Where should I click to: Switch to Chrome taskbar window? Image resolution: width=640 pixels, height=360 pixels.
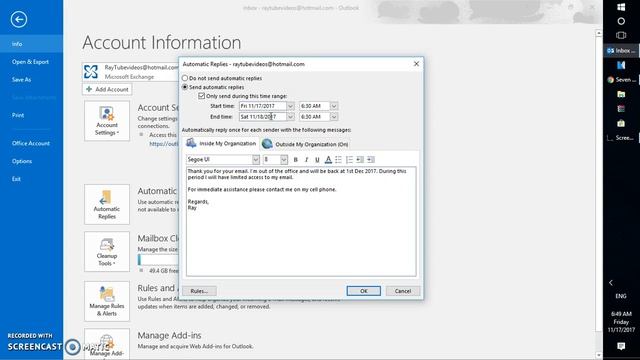(621, 80)
